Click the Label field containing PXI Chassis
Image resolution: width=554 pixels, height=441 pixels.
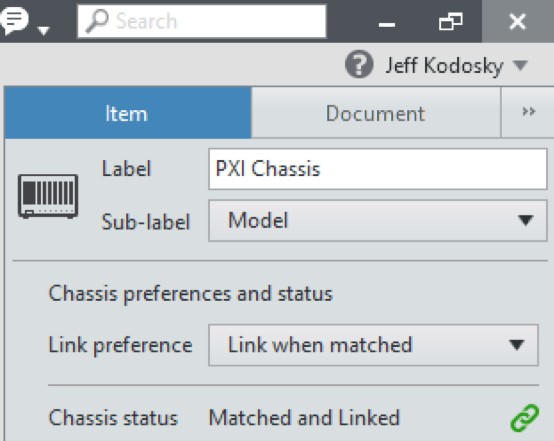[378, 169]
